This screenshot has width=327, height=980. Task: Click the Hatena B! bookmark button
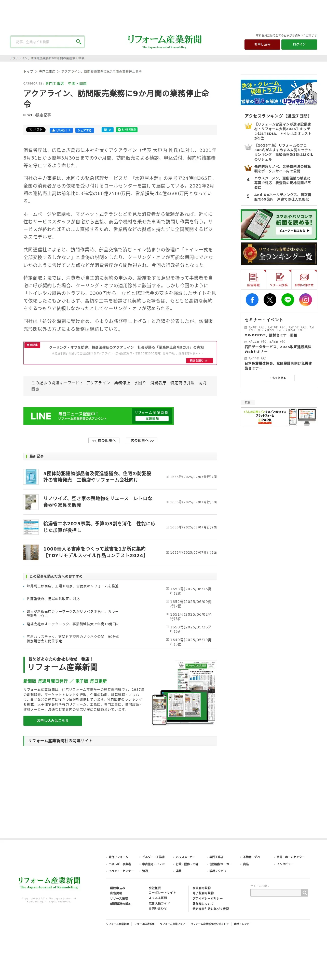[107, 130]
